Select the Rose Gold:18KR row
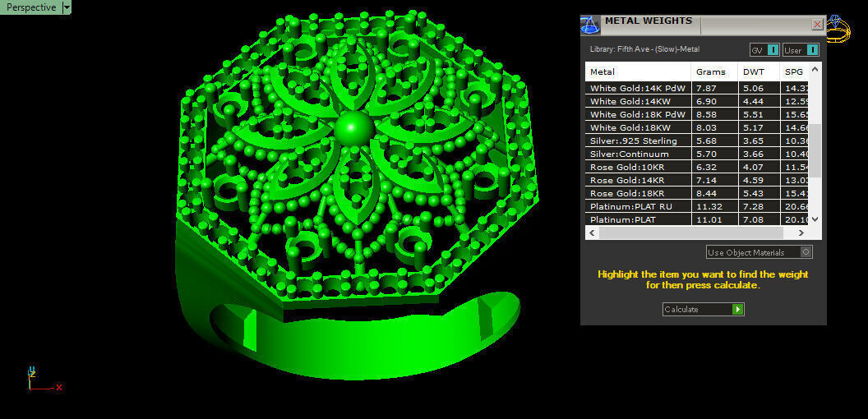868x419 pixels. click(x=697, y=193)
